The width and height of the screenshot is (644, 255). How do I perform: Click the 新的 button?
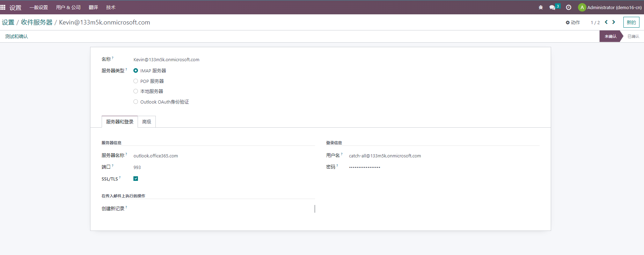coord(631,22)
